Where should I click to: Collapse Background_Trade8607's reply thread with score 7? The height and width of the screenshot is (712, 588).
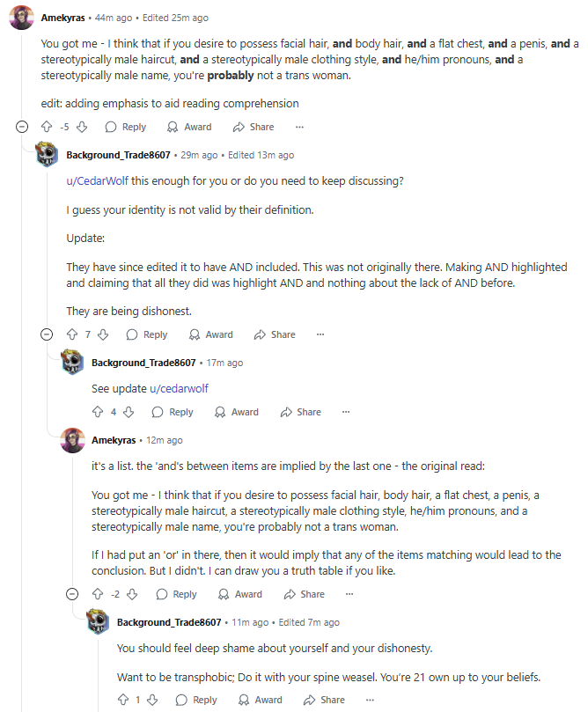click(x=48, y=334)
